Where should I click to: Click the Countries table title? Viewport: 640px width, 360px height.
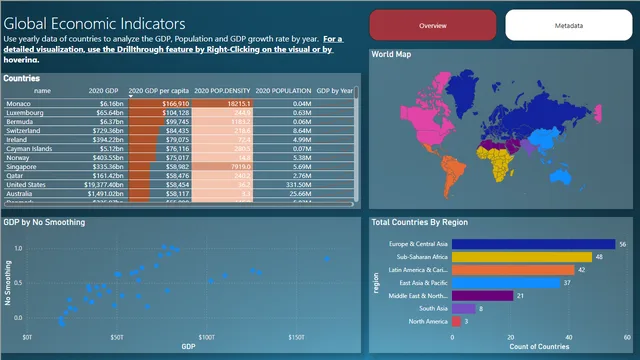pyautogui.click(x=22, y=78)
